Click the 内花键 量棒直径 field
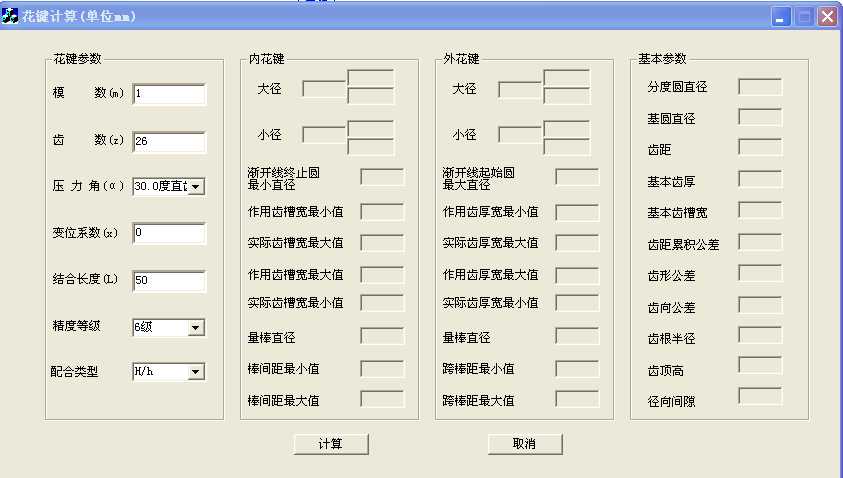843x478 pixels. pos(382,336)
